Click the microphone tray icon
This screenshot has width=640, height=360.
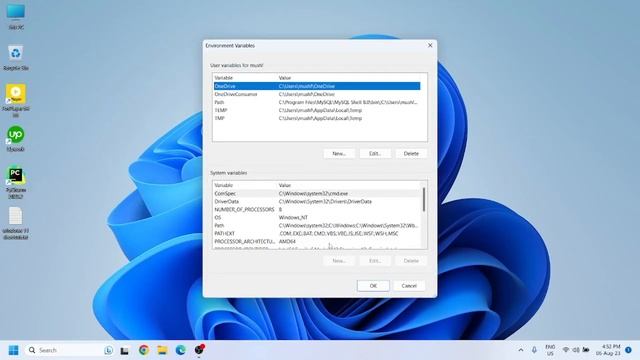[534, 350]
